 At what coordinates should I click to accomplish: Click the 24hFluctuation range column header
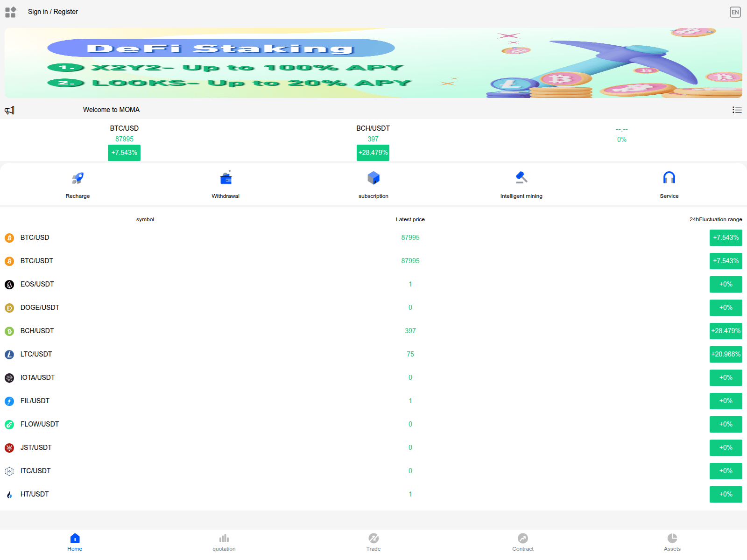tap(716, 219)
